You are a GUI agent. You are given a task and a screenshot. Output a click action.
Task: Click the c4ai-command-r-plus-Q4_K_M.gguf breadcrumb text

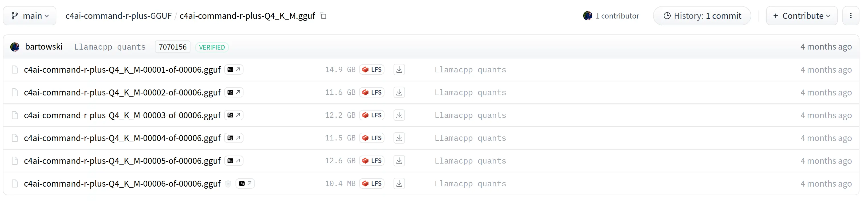(247, 16)
